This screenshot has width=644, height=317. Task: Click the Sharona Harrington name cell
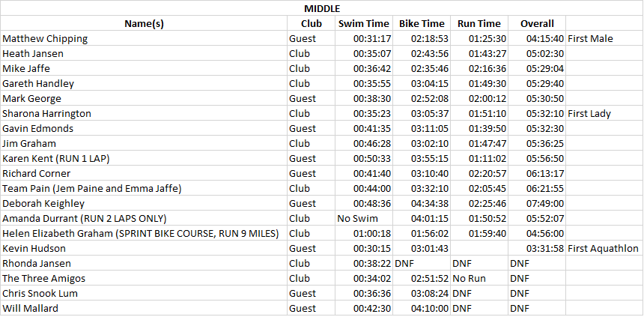47,113
